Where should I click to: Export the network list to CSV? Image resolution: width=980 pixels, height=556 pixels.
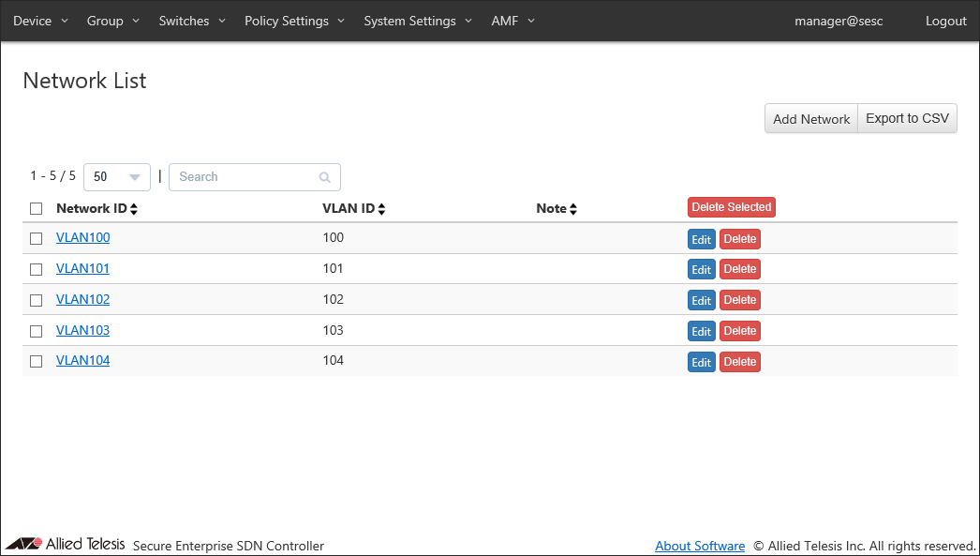(x=906, y=119)
